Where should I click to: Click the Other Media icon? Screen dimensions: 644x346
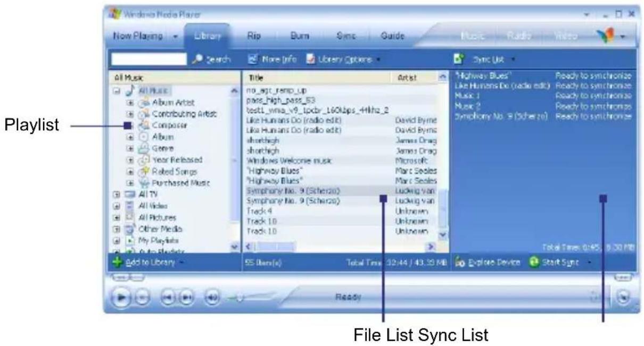click(x=129, y=229)
